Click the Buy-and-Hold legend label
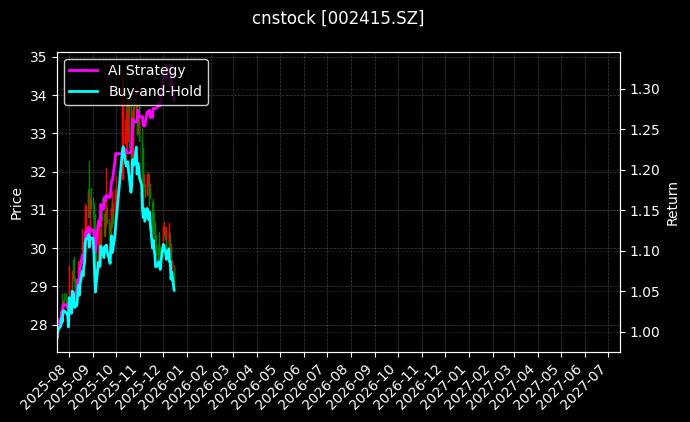690x422 pixels. pyautogui.click(x=155, y=92)
